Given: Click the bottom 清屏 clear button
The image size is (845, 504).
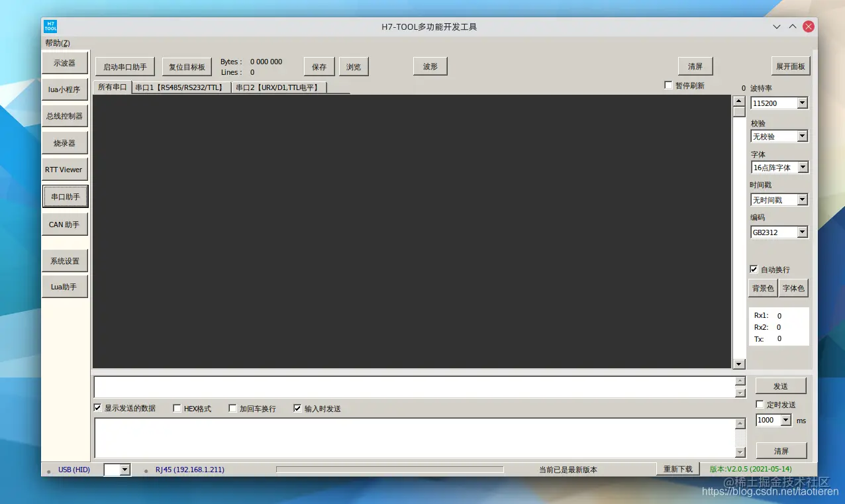Looking at the screenshot, I should (781, 451).
